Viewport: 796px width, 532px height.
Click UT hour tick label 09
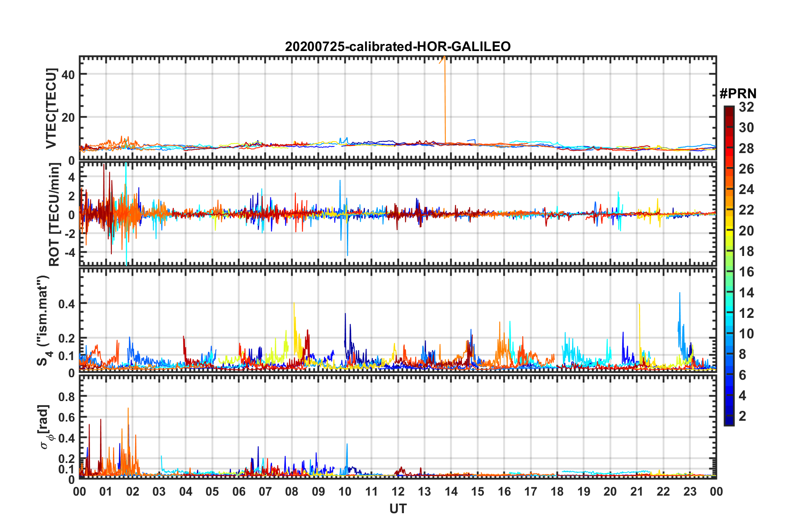pos(318,491)
